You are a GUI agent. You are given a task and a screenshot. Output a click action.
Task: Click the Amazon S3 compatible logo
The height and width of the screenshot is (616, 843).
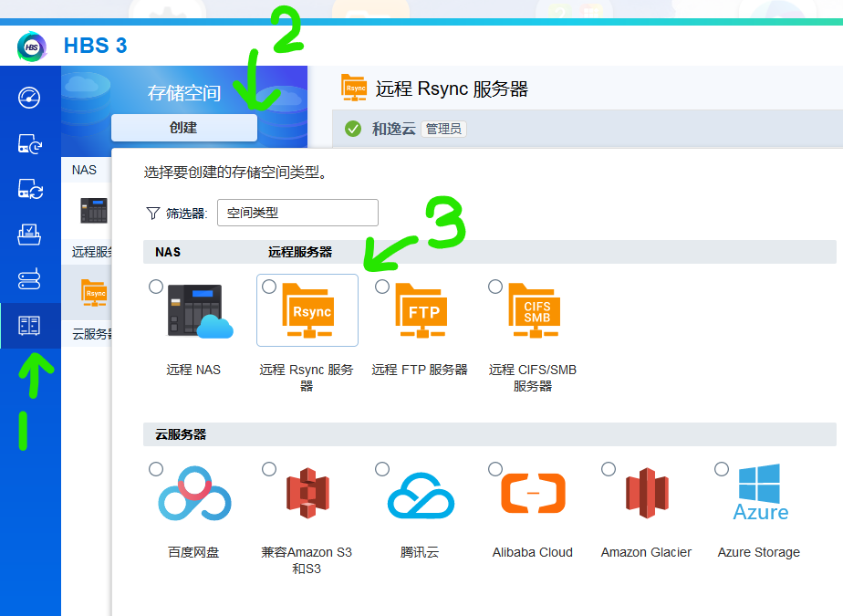coord(307,493)
